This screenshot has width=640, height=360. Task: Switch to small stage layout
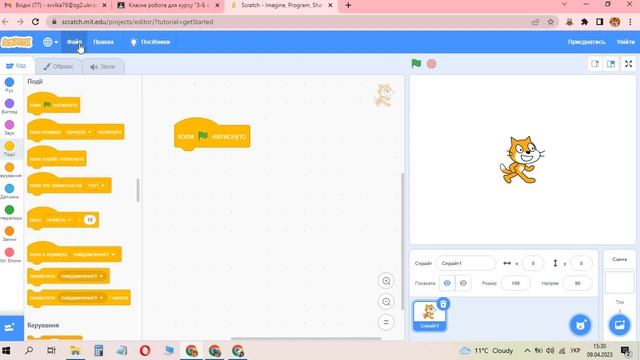coord(595,64)
